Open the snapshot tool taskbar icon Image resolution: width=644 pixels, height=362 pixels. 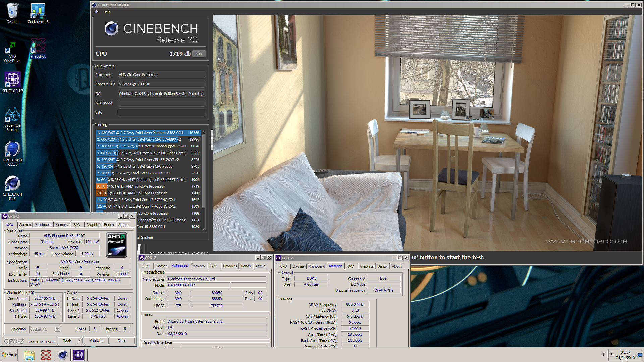tap(46, 355)
